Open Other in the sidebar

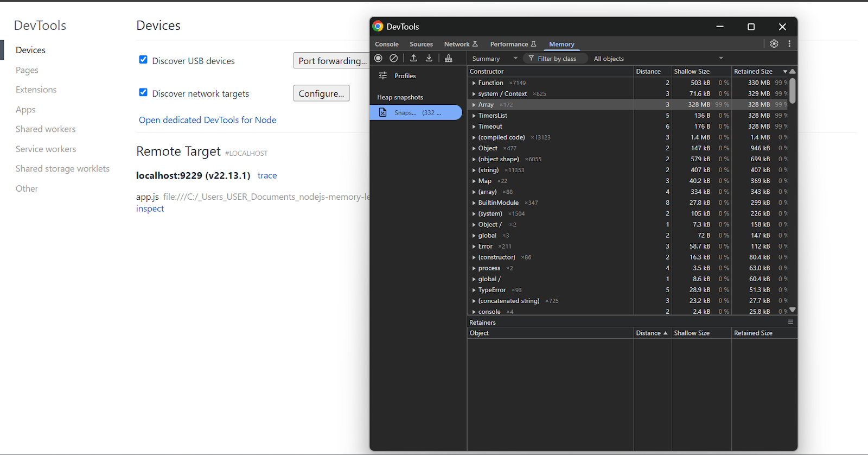coord(27,188)
